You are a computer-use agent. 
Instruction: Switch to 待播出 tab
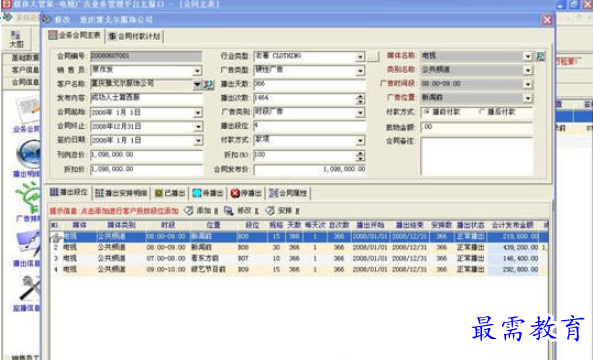(x=208, y=193)
